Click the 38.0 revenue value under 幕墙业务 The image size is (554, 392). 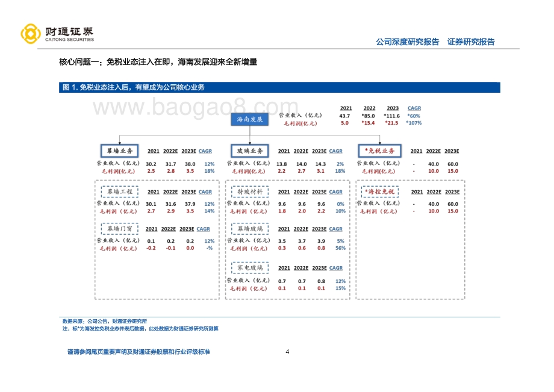point(190,164)
